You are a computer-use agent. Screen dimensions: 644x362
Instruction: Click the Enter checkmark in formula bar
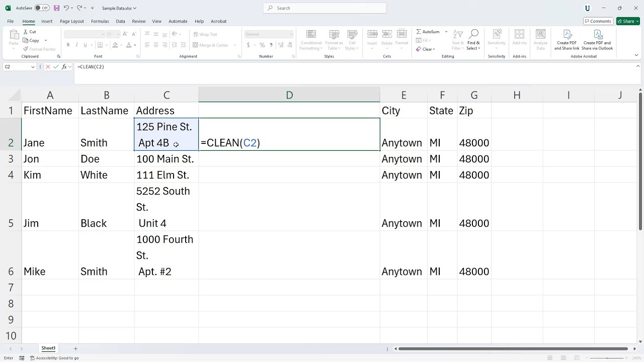56,67
